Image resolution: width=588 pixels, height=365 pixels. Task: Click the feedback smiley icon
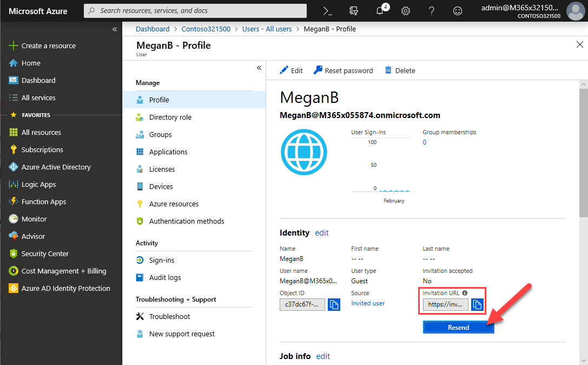458,11
